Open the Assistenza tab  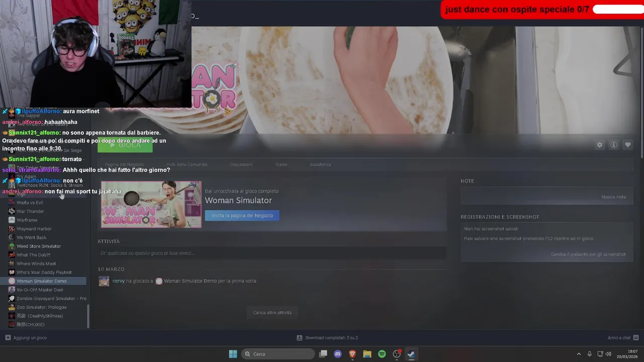320,164
